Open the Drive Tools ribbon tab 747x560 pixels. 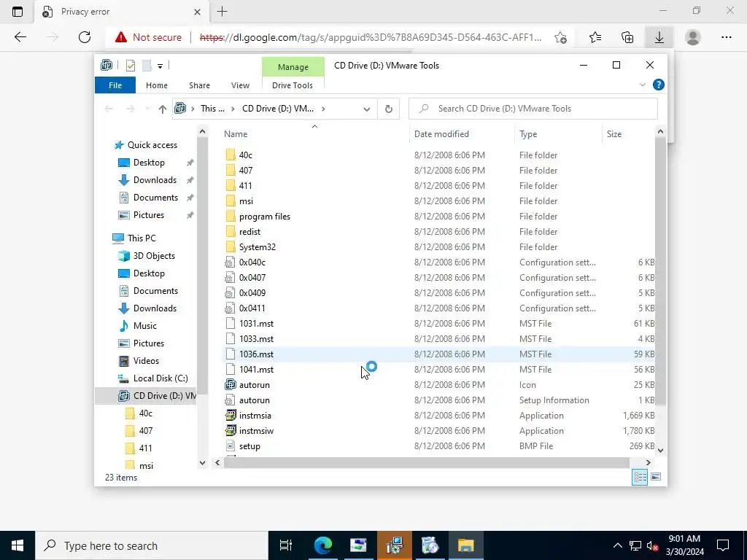[293, 85]
